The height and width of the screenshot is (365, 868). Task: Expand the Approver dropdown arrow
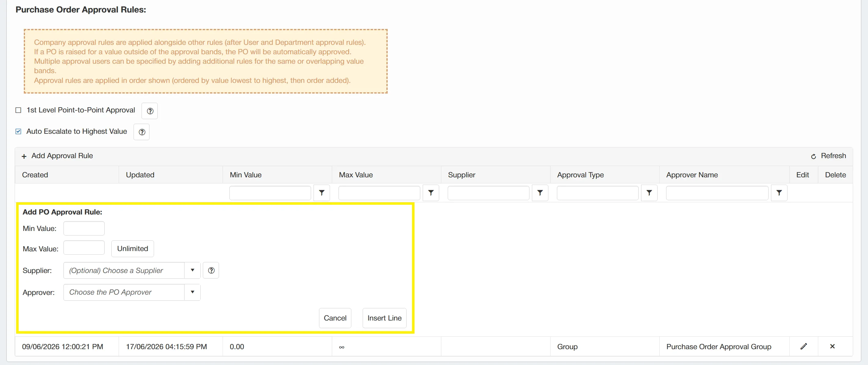(192, 292)
